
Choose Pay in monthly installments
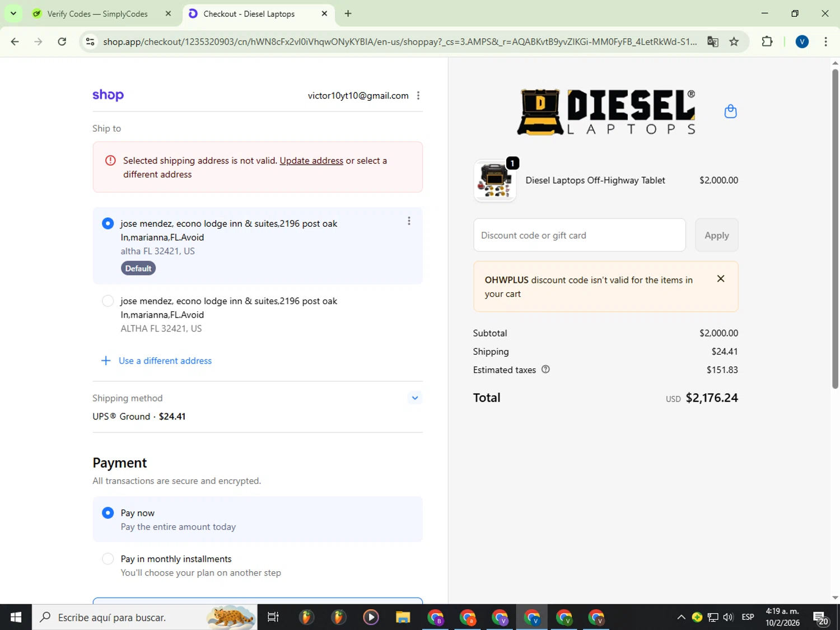[108, 559]
